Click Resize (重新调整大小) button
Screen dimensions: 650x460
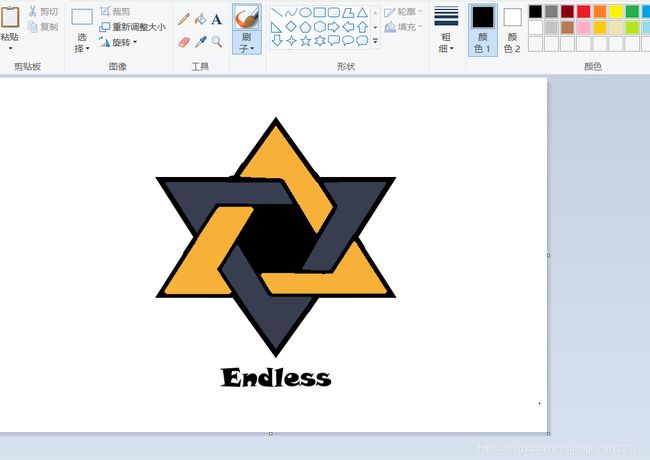(x=132, y=27)
